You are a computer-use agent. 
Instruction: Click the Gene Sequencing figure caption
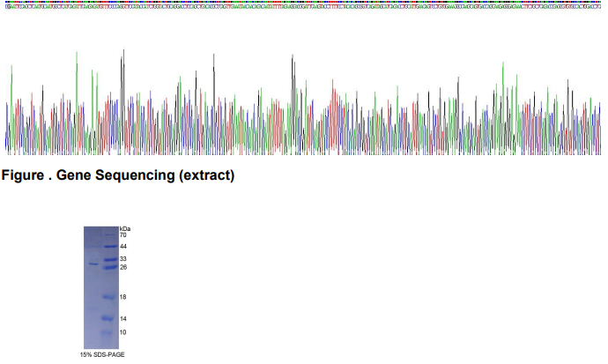(x=120, y=176)
